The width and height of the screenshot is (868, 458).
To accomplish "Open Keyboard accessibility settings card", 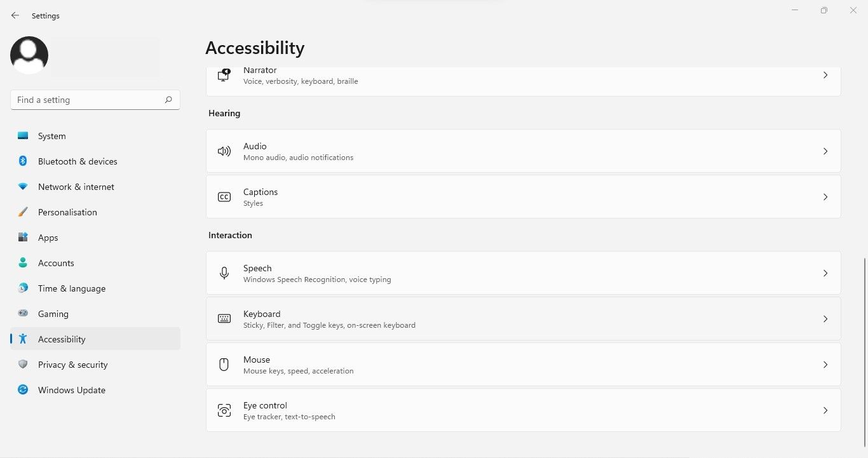I will coord(523,319).
